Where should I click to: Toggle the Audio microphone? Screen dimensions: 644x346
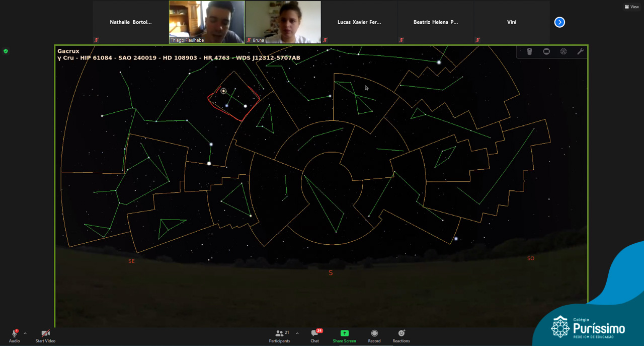[x=14, y=335]
